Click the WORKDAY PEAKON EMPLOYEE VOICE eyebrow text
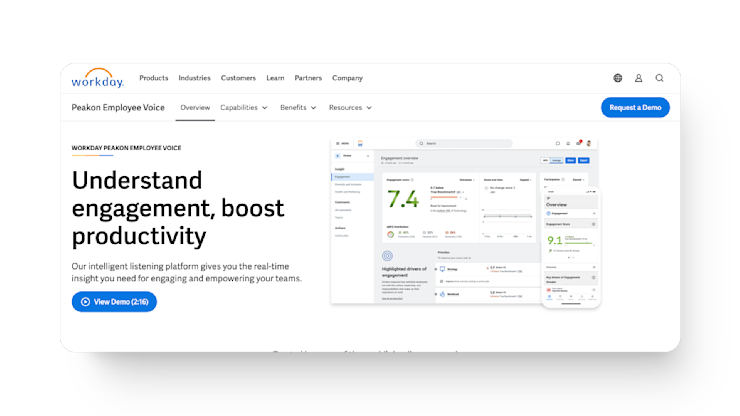740x416 pixels. click(x=126, y=148)
